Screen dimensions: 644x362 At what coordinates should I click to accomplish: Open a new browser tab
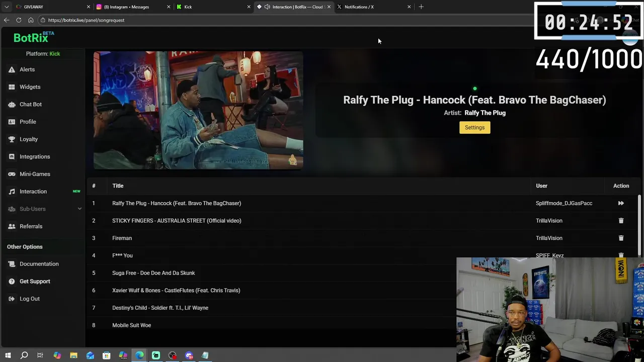pyautogui.click(x=421, y=7)
